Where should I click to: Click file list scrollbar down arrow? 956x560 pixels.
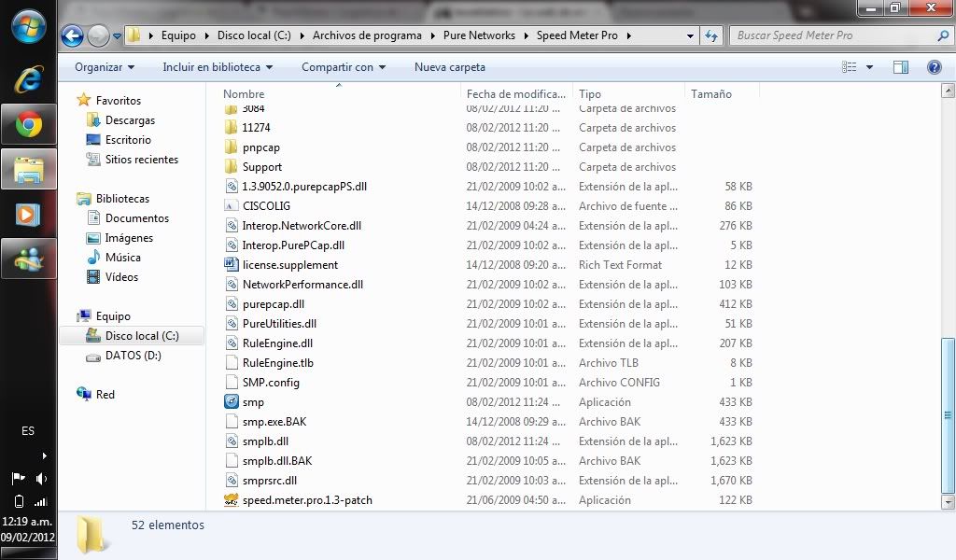[x=949, y=503]
